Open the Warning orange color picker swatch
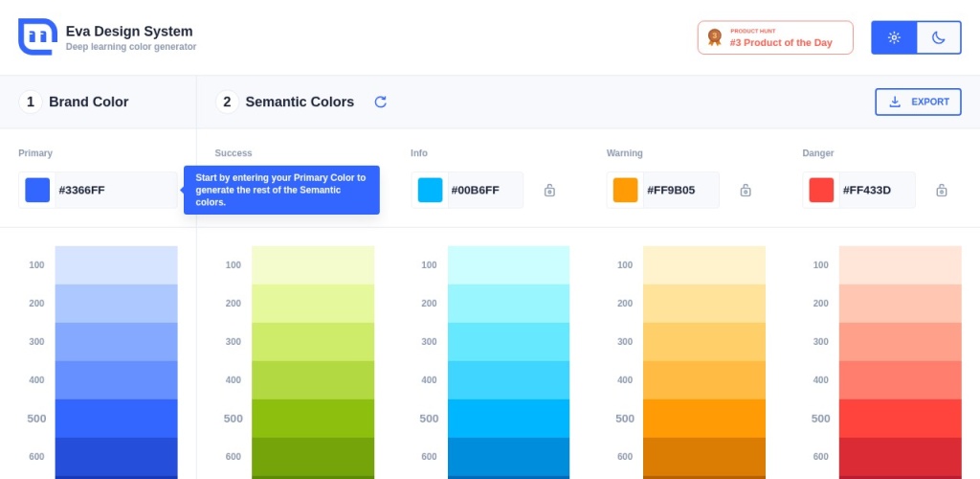This screenshot has height=479, width=980. (625, 191)
